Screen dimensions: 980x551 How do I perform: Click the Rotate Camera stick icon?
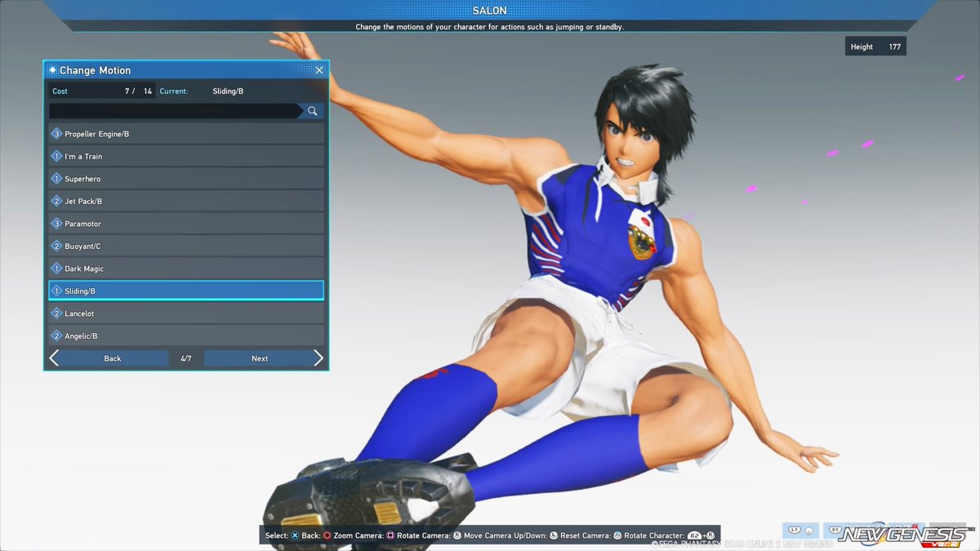457,535
